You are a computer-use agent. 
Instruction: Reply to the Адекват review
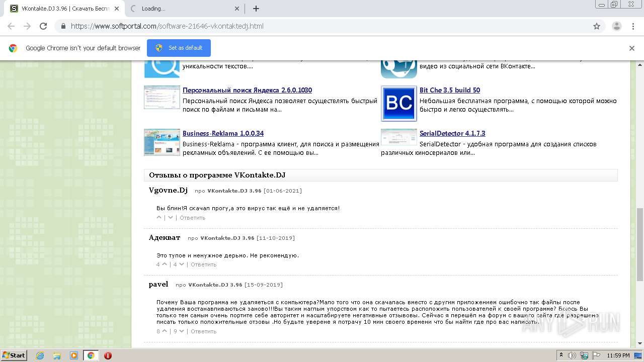point(203,264)
